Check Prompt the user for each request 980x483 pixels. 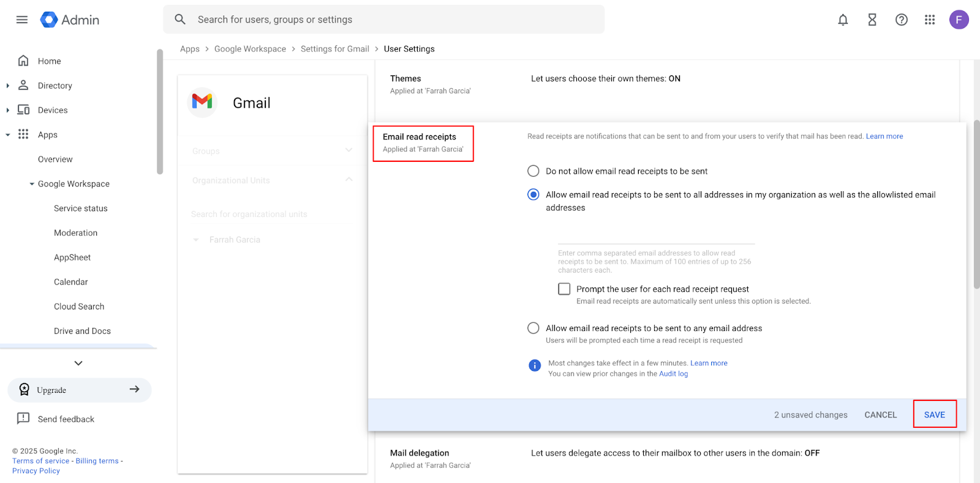(564, 289)
